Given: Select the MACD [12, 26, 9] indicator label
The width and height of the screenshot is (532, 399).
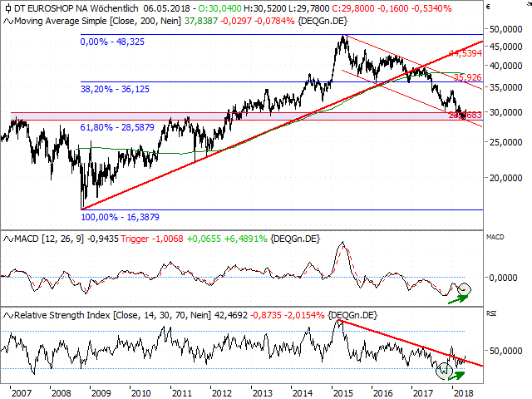Looking at the screenshot, I should coord(49,239).
